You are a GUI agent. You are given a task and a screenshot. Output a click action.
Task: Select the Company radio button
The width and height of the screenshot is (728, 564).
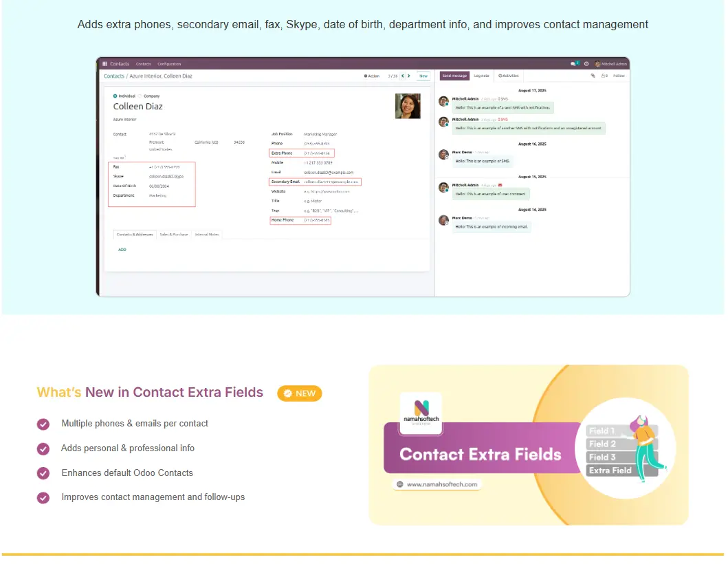140,96
